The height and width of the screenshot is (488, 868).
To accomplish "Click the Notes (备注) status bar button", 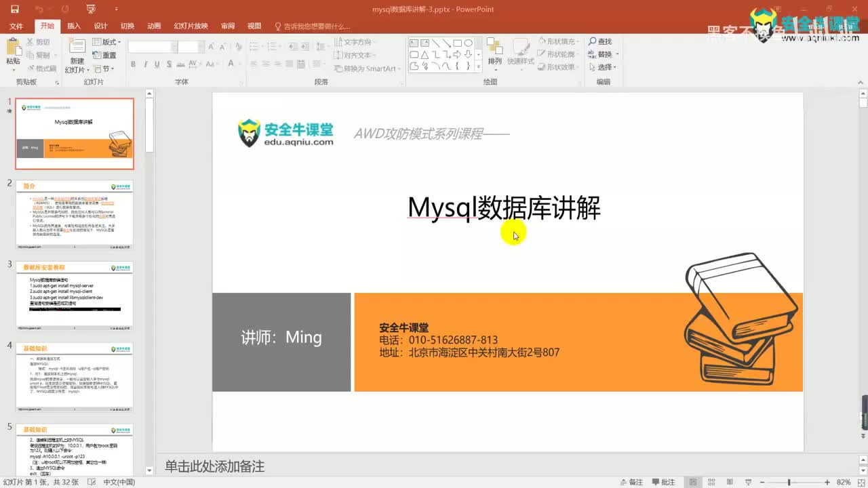I will click(x=632, y=482).
